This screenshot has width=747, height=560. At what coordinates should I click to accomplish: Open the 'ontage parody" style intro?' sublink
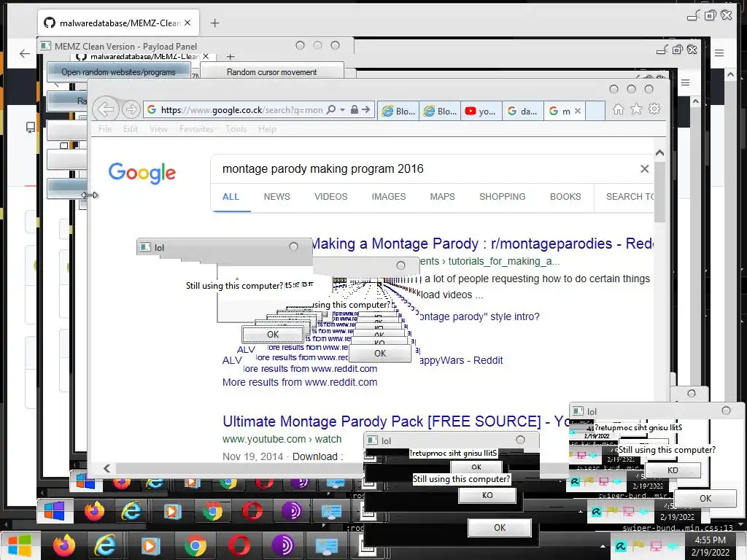[479, 316]
